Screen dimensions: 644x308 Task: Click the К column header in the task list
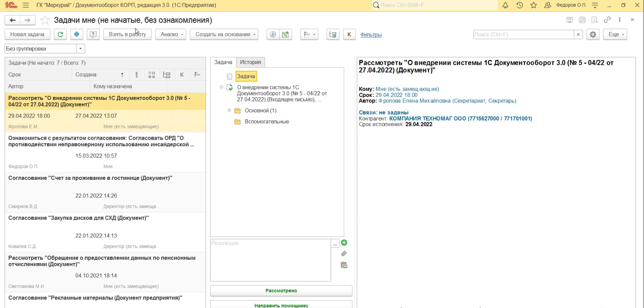point(182,75)
